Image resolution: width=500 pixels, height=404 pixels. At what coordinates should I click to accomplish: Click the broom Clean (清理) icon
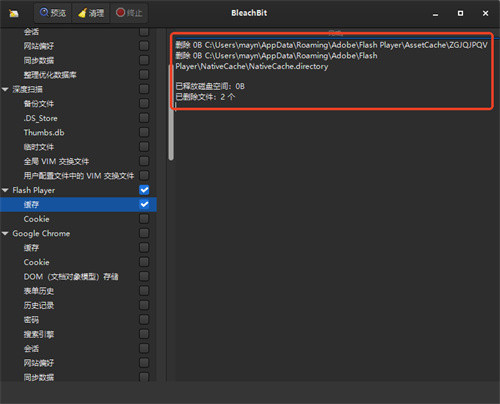pyautogui.click(x=82, y=13)
